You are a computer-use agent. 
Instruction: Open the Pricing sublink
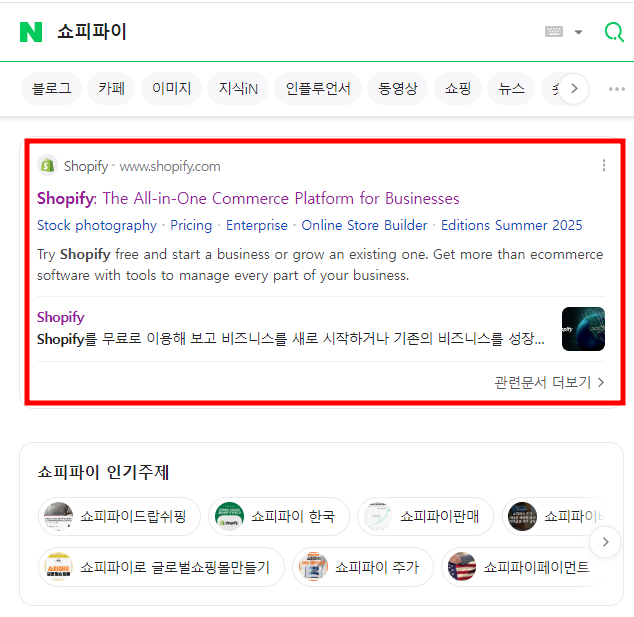(x=191, y=225)
